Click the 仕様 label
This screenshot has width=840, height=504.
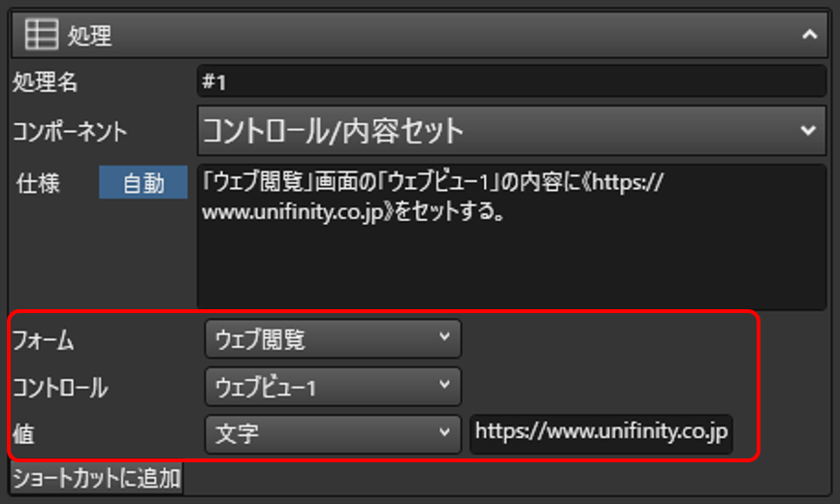coord(38,183)
